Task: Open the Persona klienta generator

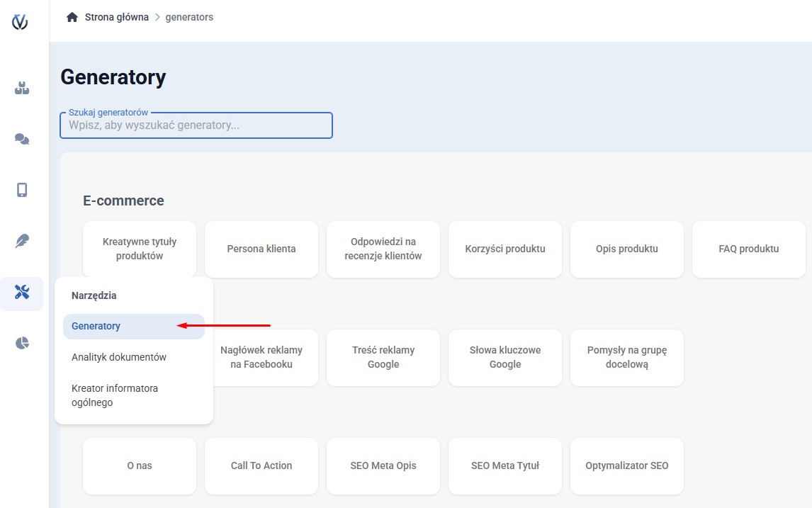Action: point(261,249)
